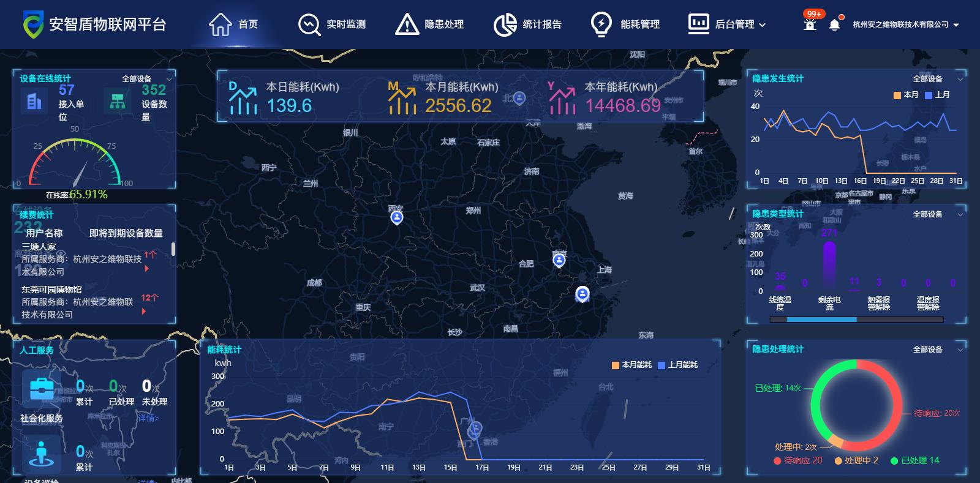980x483 pixels.
Task: Expand 全部设备 dropdown in 设备在线统计
Action: (146, 79)
